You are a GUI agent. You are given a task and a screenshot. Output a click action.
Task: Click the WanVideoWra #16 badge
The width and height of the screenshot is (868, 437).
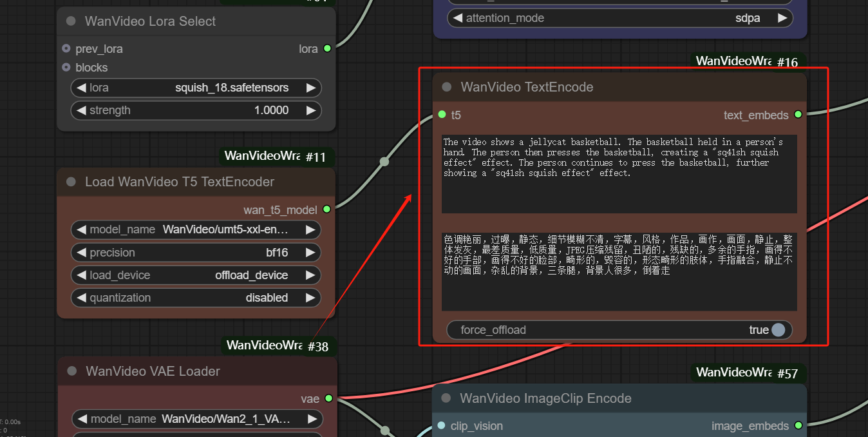(747, 61)
